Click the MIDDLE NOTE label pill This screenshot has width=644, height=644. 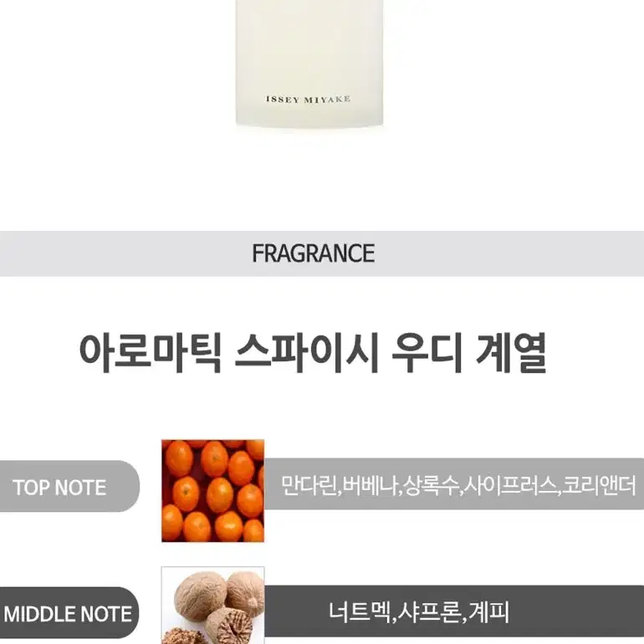(x=69, y=614)
